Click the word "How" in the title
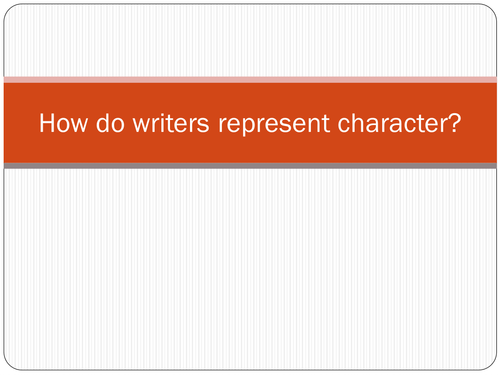Image resolution: width=500 pixels, height=375 pixels. [x=63, y=123]
